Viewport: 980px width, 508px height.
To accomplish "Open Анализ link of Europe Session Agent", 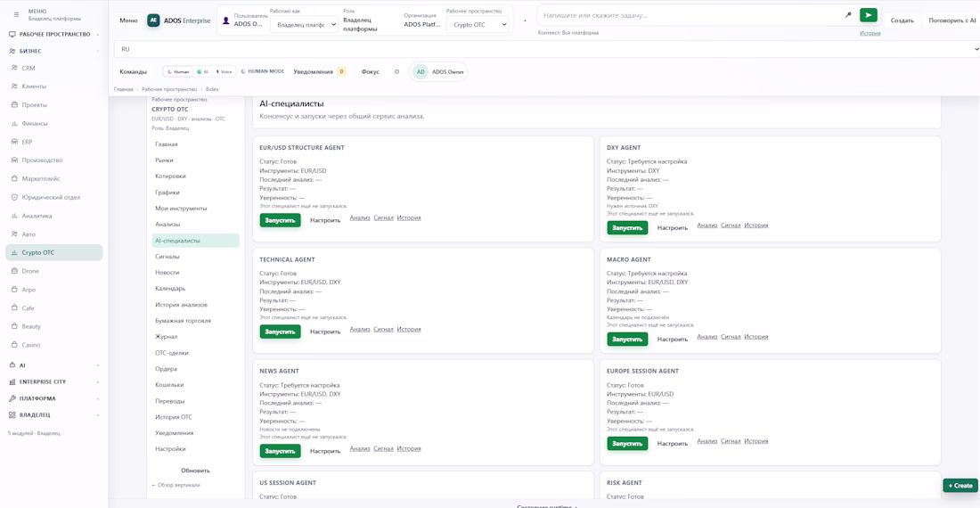I will click(x=706, y=441).
